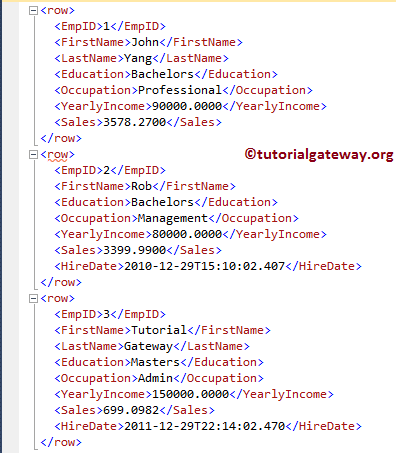Viewport: 396px width, 453px height.
Task: Click the closing row tag after HireDate 2011-12-29
Action: coord(61,442)
